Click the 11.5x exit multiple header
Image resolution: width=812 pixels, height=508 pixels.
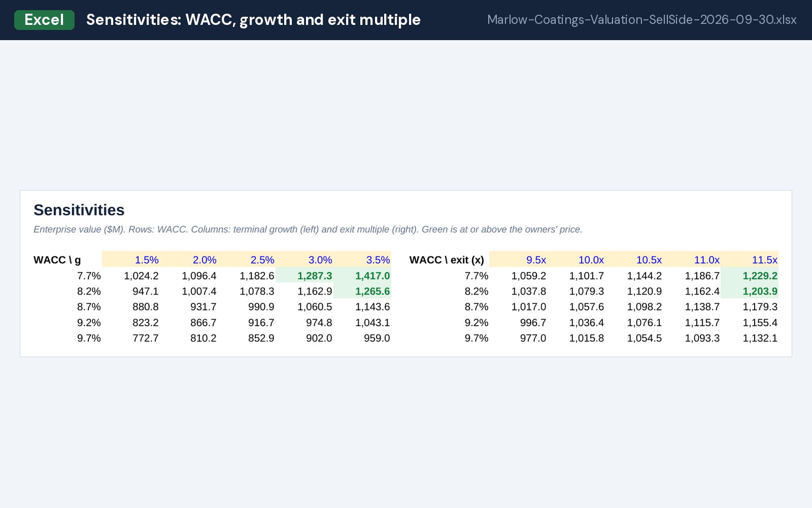pos(765,260)
